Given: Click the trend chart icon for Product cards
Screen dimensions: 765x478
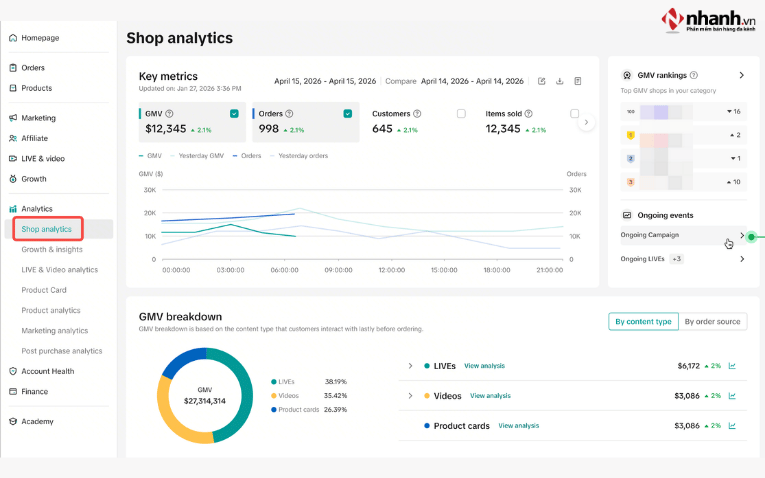Looking at the screenshot, I should tap(732, 426).
